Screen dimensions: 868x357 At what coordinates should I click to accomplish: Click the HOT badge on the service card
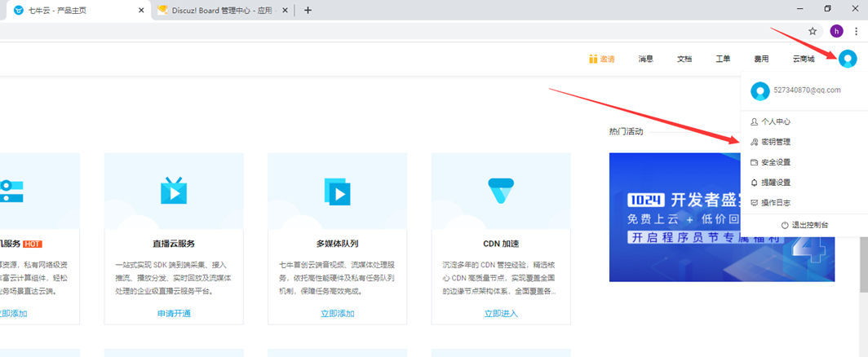tap(33, 244)
